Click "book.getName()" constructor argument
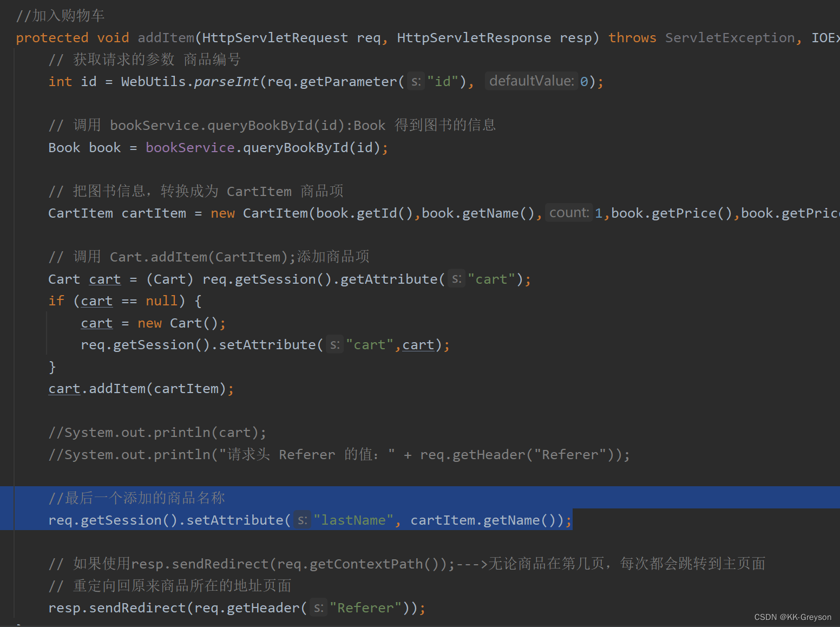 pyautogui.click(x=478, y=213)
